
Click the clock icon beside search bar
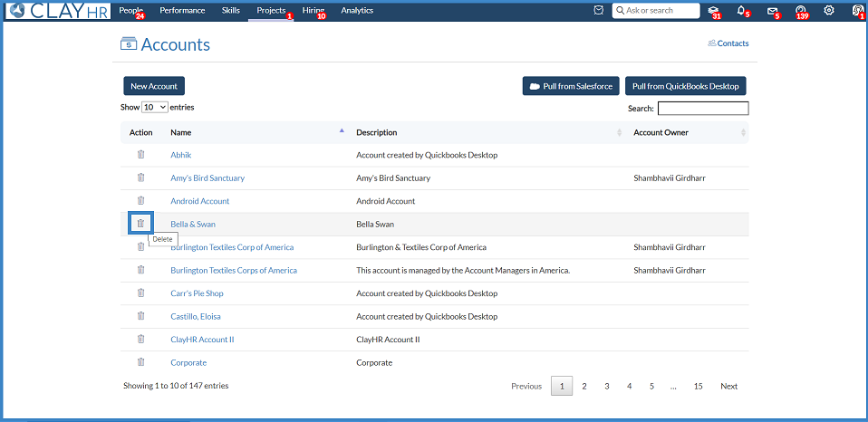click(x=598, y=10)
